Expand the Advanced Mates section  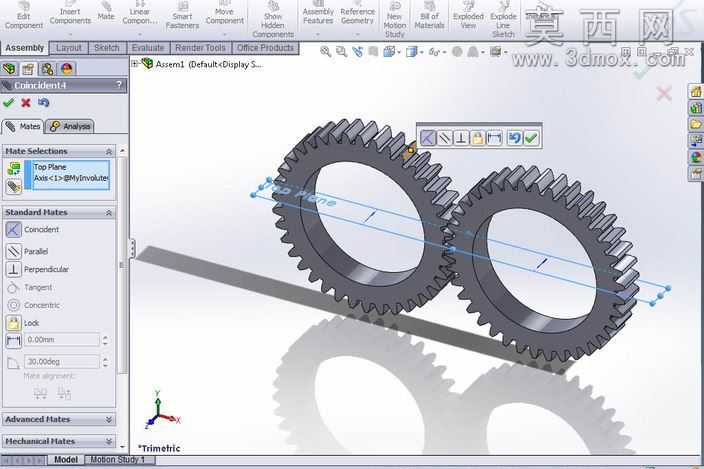[x=109, y=420]
